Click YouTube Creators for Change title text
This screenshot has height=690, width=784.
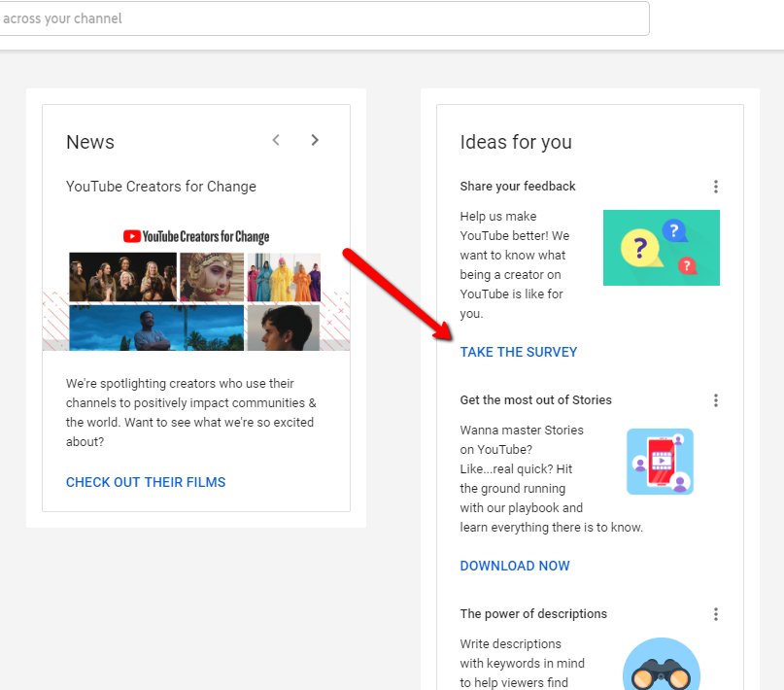point(161,187)
